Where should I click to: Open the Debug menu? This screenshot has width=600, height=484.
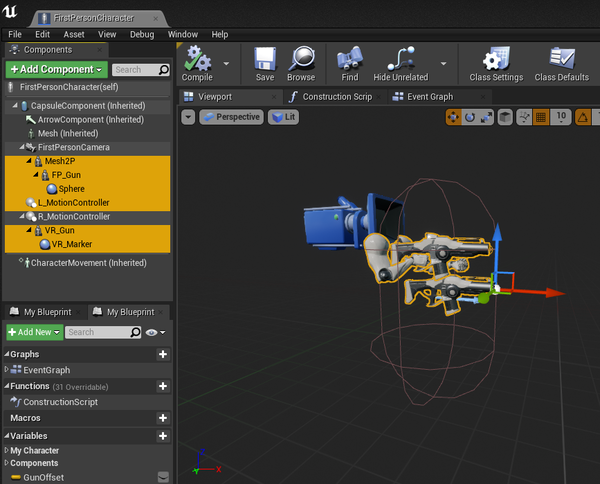142,34
